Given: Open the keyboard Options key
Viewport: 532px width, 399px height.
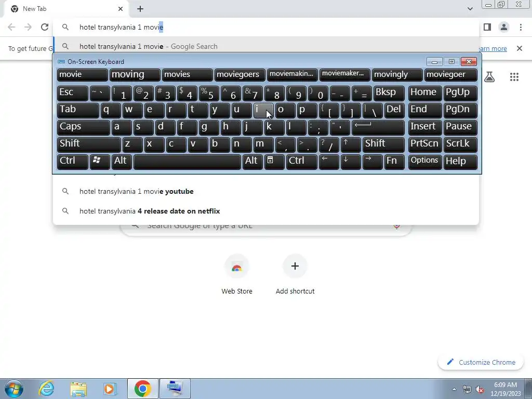Looking at the screenshot, I should (425, 162).
